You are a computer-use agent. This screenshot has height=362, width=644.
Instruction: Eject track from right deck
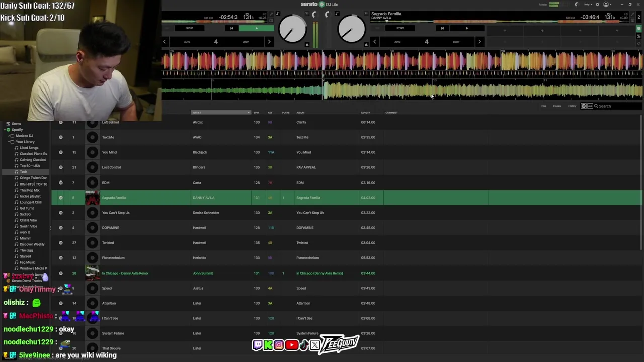pos(366,45)
